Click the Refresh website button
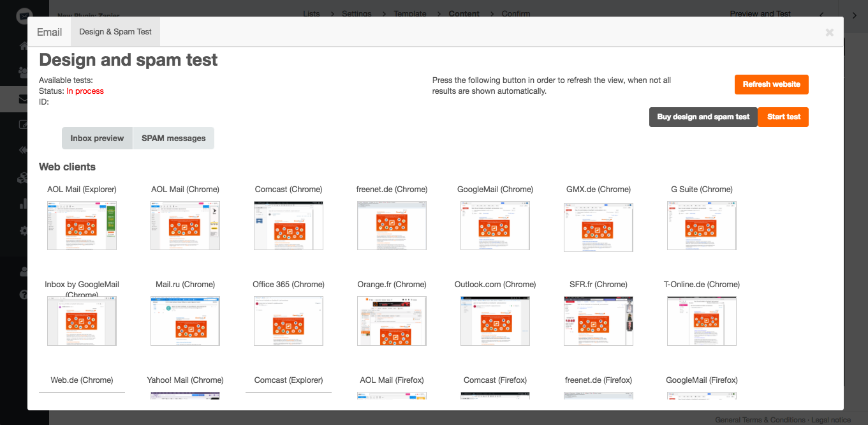 coord(772,84)
